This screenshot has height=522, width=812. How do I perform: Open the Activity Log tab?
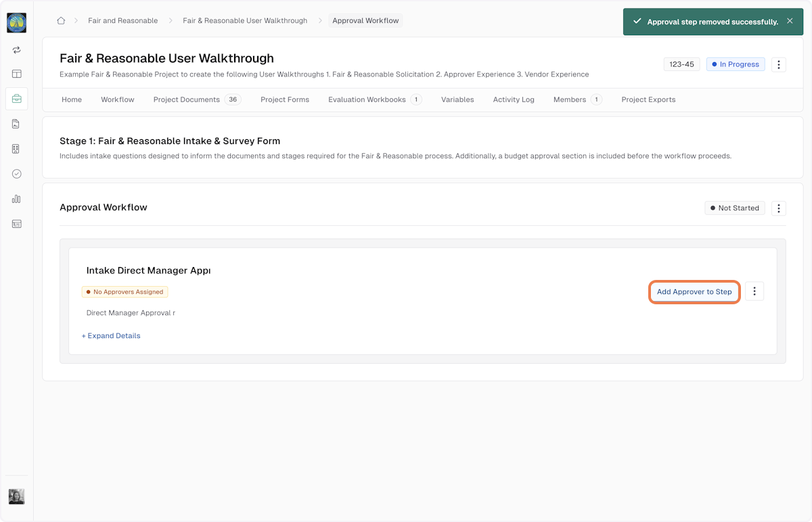[x=514, y=99]
